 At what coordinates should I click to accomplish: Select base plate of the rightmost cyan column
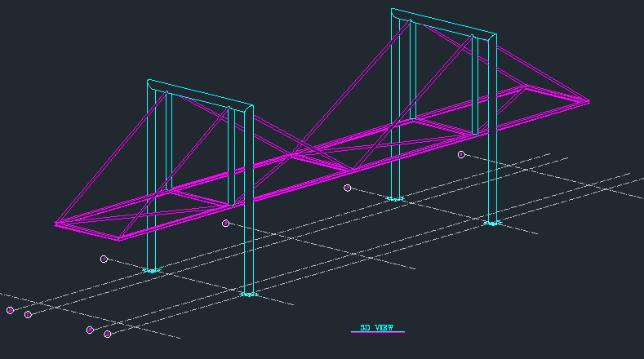491,222
